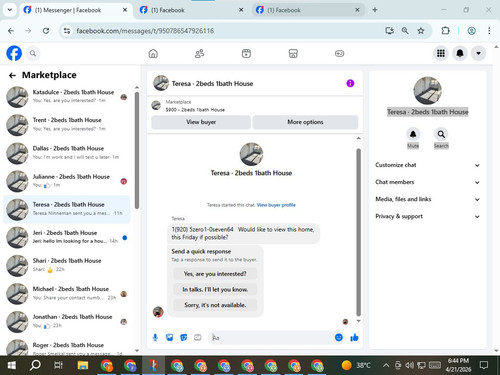Record a voice clip with microphone icon
Image resolution: width=500 pixels, height=375 pixels.
coord(155,338)
